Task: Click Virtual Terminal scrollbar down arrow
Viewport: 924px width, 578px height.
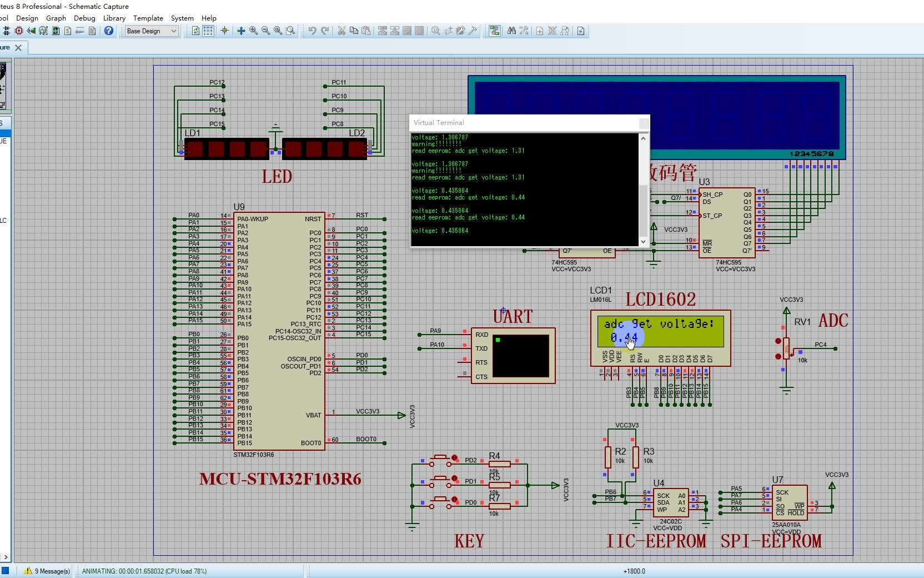Action: (644, 241)
